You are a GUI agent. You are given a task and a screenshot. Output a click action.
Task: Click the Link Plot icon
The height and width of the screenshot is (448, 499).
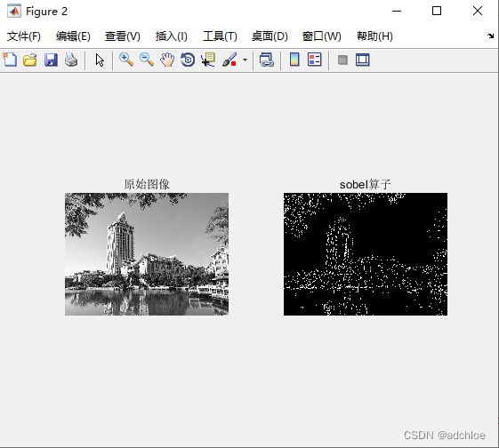(267, 60)
